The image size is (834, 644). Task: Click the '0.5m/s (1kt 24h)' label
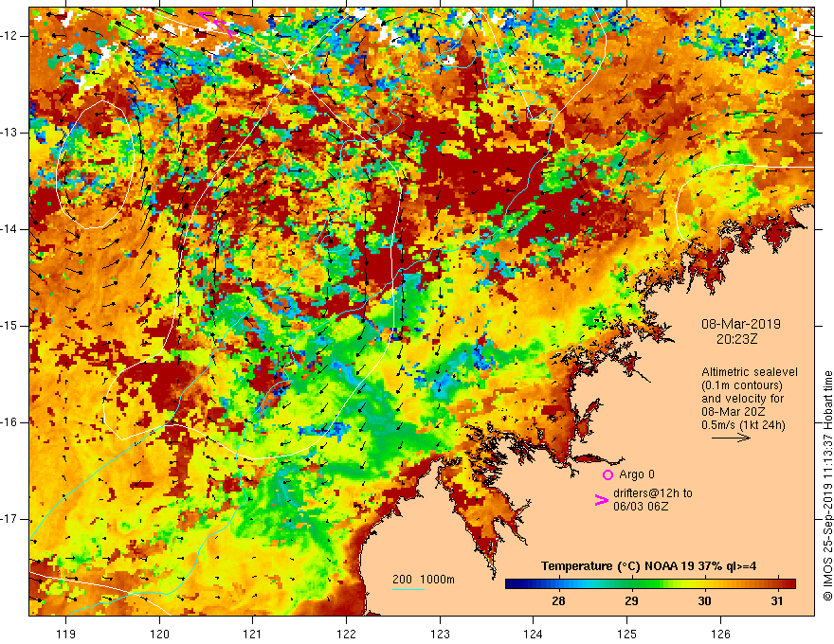click(x=743, y=424)
